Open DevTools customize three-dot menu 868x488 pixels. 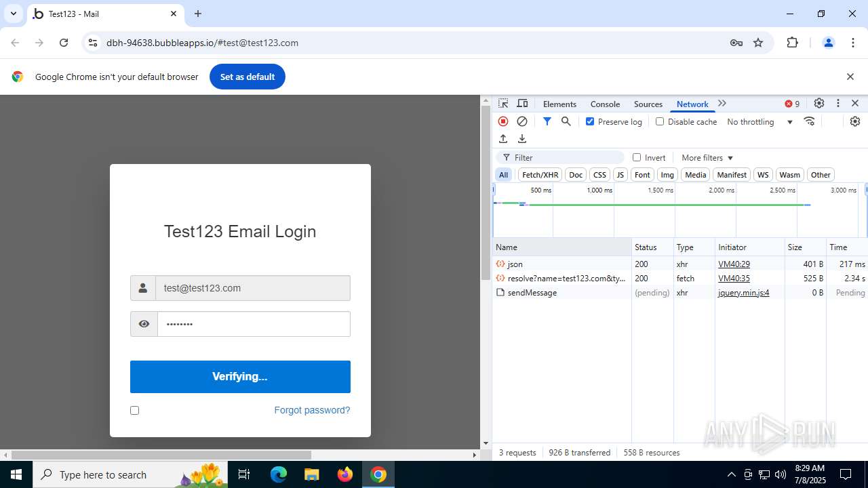point(838,104)
